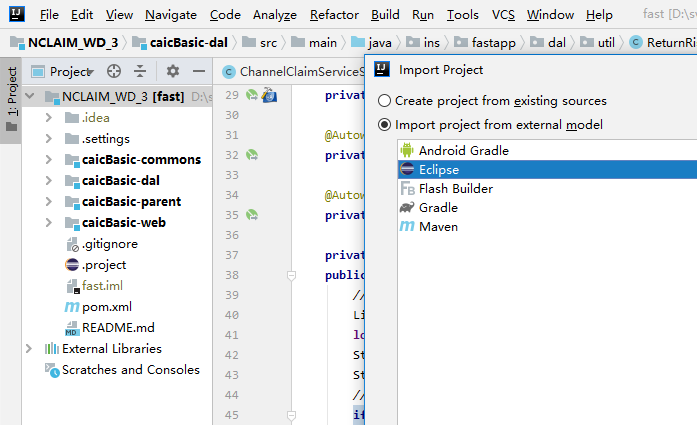The image size is (697, 425).
Task: Click the Gradle elephant icon in list
Action: [x=407, y=208]
